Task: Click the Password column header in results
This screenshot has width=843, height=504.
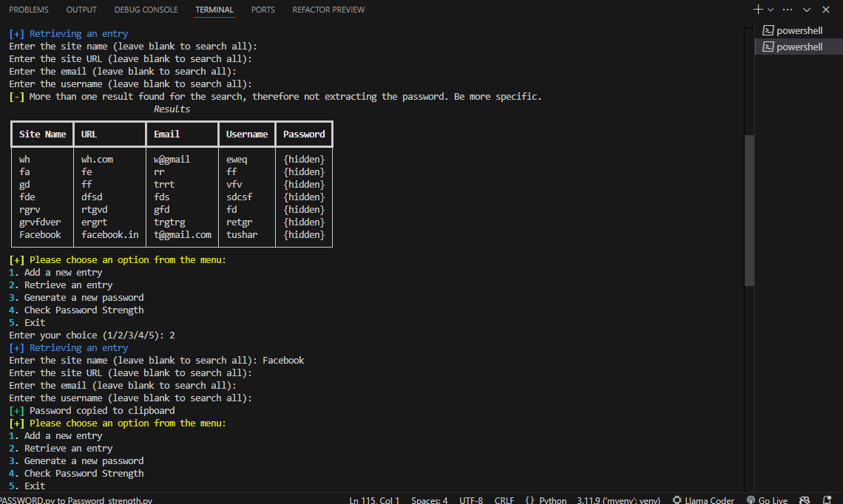Action: click(x=304, y=134)
